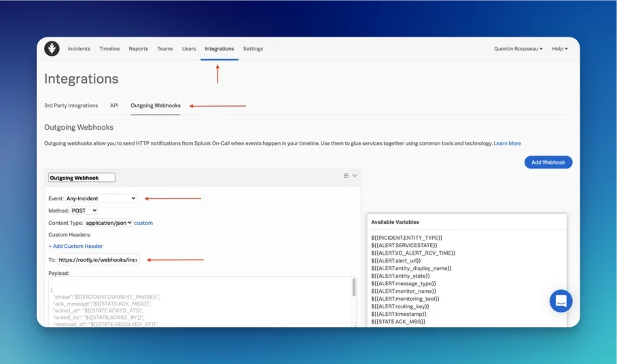The height and width of the screenshot is (364, 617).
Task: Open the Content Type application/json dropdown
Action: (109, 223)
